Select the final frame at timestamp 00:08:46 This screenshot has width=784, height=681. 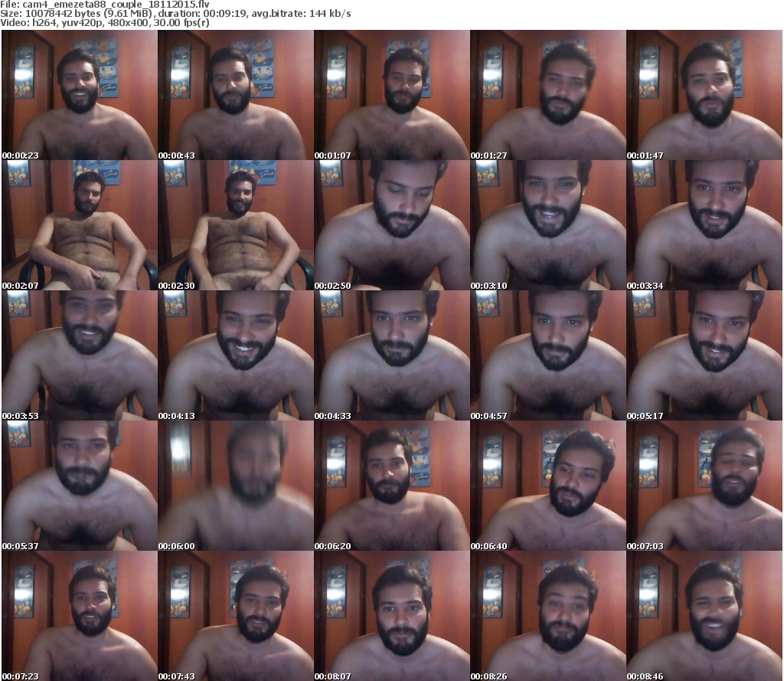click(x=704, y=616)
